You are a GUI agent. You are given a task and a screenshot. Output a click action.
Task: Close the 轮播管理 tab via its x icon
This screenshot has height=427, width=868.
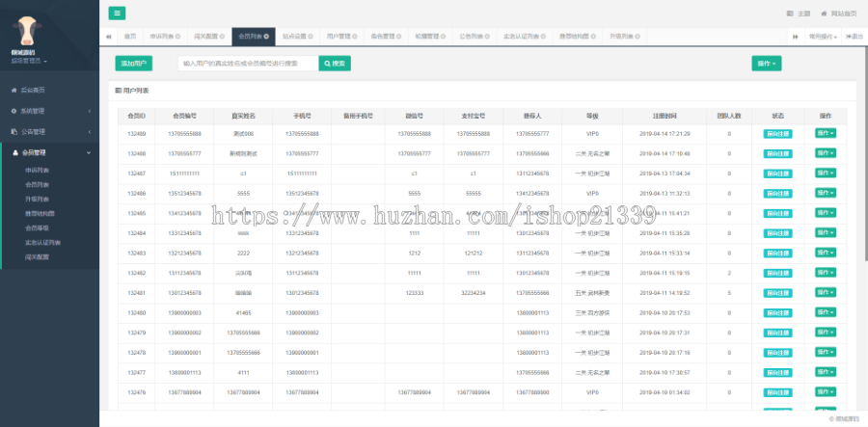pyautogui.click(x=444, y=37)
